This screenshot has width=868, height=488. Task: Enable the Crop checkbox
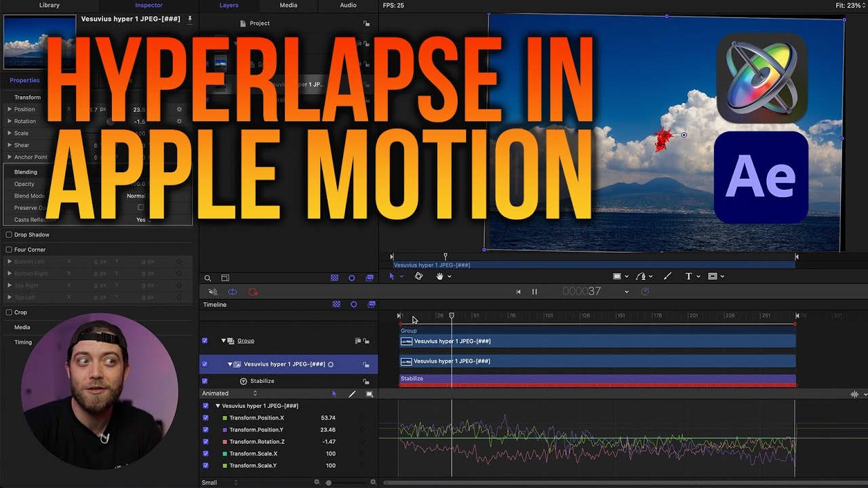(9, 312)
